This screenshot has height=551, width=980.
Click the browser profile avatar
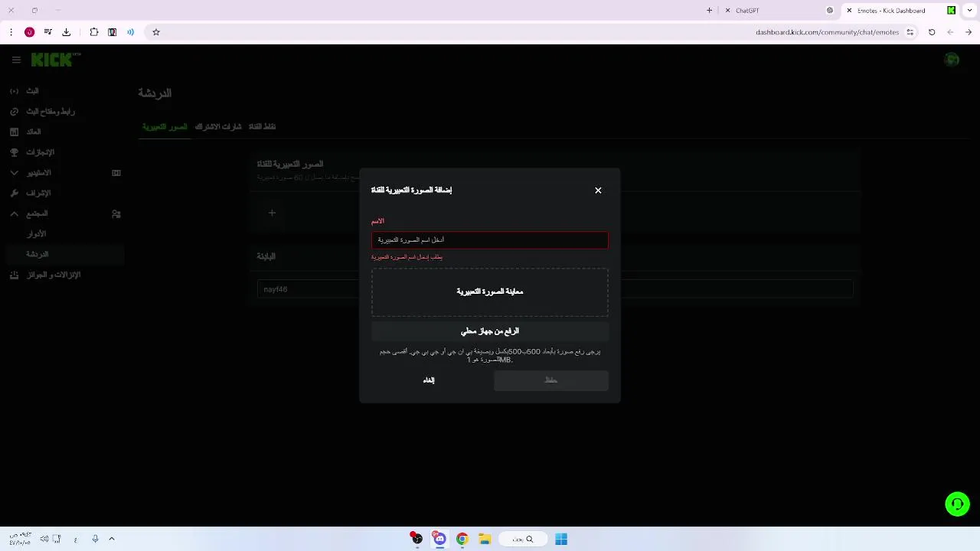click(29, 32)
